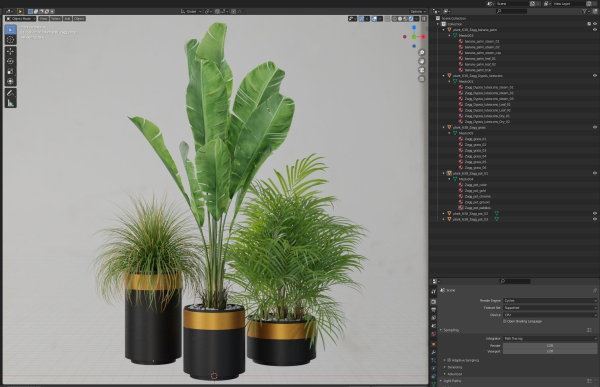Click the Sampling presets icon

pyautogui.click(x=589, y=330)
